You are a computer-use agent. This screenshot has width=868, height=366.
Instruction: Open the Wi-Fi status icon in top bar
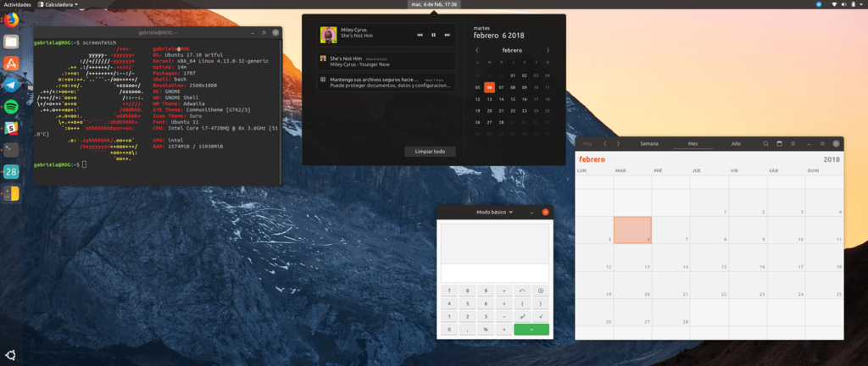tap(834, 4)
